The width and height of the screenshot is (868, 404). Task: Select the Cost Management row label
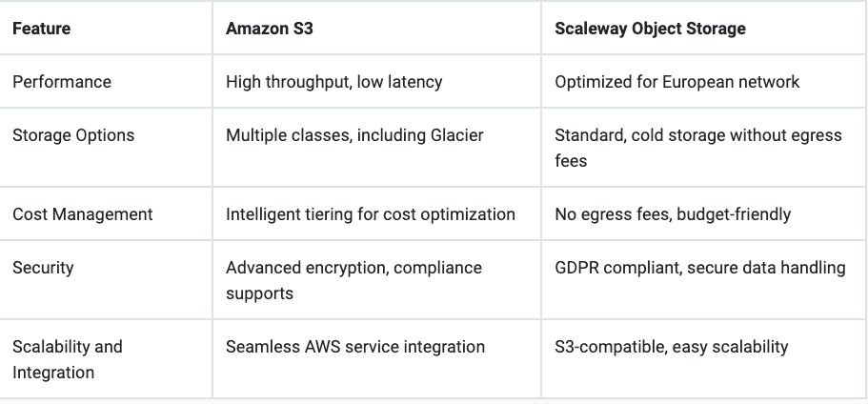[x=82, y=214]
